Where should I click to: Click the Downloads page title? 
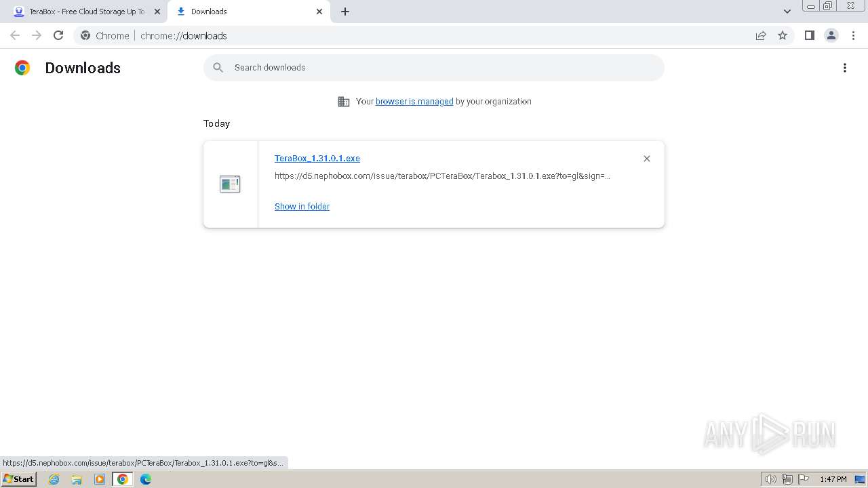click(x=83, y=68)
